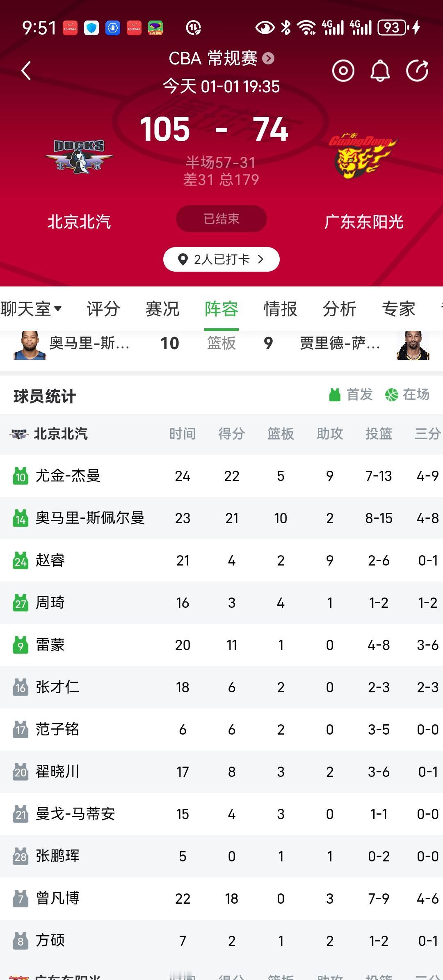Open CBA 常规赛 league arrow
This screenshot has width=443, height=980.
268,58
